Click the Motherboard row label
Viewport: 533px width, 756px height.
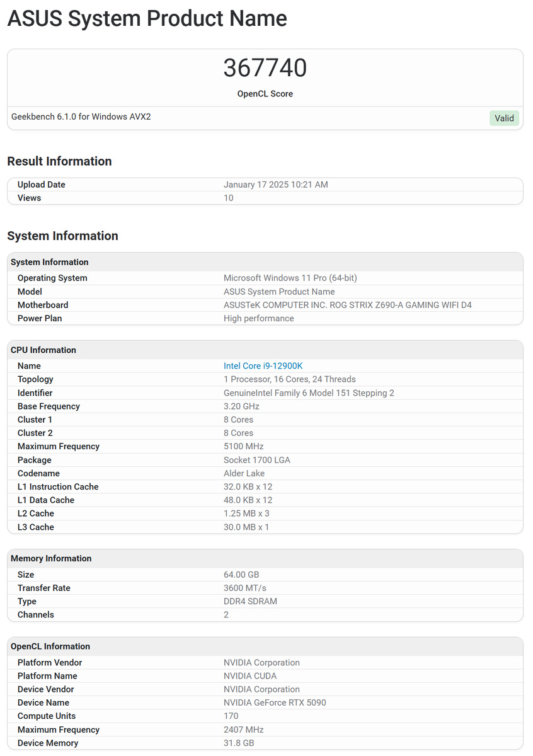point(43,305)
